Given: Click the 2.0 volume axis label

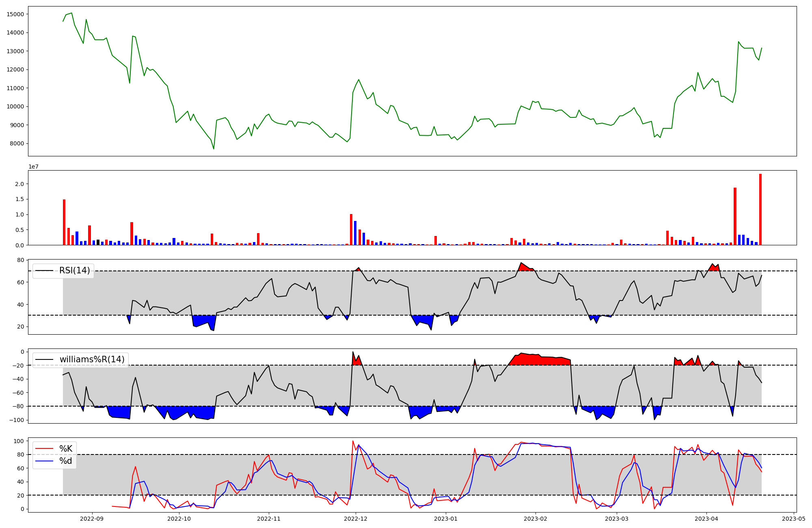Looking at the screenshot, I should 19,184.
